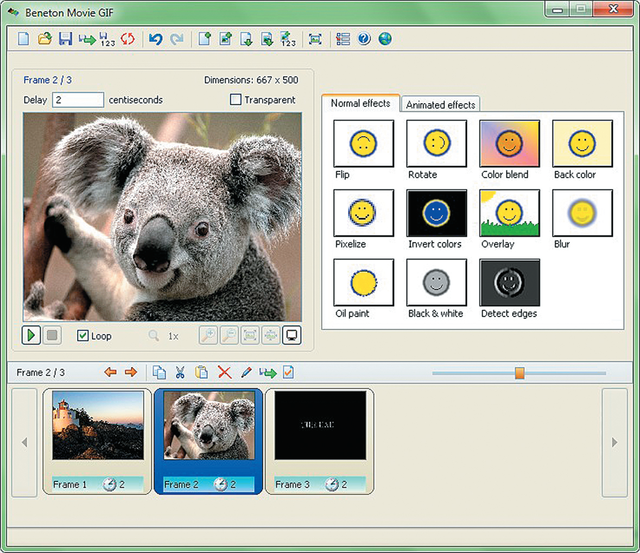Play the animation with green play button
The image size is (640, 553).
tap(31, 335)
